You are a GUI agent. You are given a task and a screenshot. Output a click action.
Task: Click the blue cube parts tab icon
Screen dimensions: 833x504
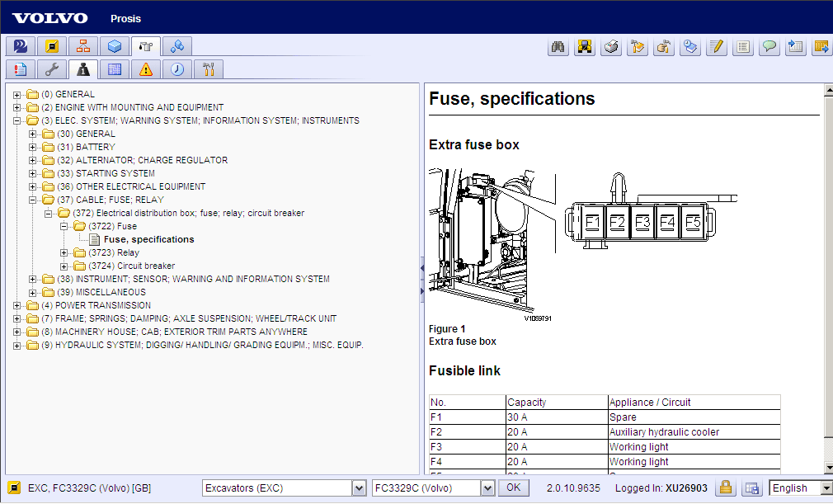coord(114,46)
